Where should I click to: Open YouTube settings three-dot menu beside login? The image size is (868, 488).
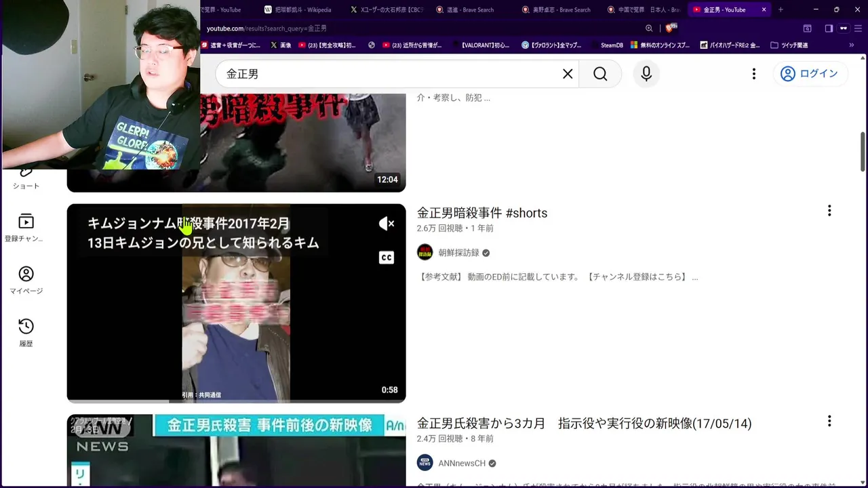753,74
